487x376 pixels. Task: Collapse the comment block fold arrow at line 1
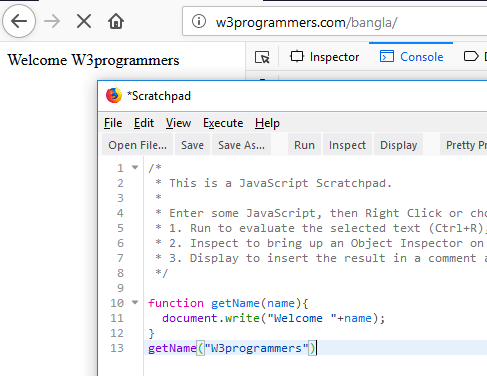point(135,167)
